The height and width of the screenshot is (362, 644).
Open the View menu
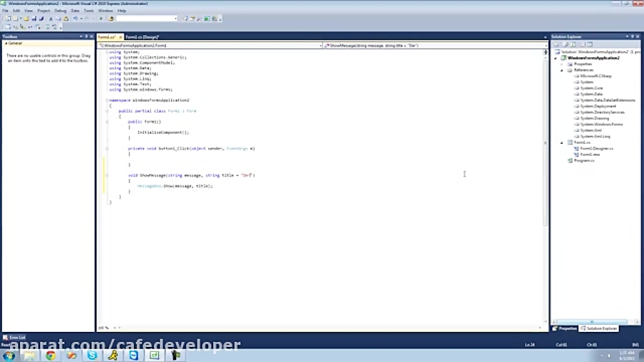pyautogui.click(x=29, y=11)
